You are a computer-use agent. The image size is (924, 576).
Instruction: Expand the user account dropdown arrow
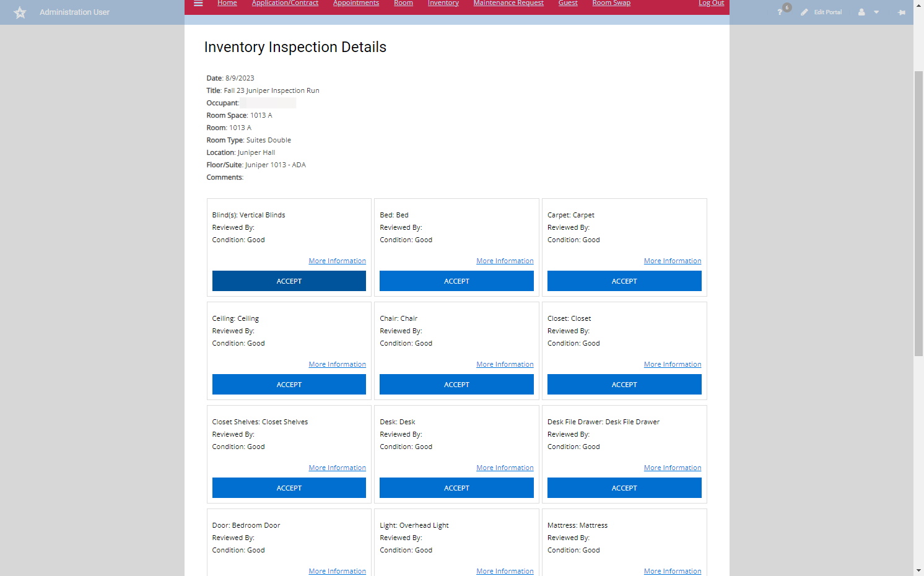coord(876,12)
